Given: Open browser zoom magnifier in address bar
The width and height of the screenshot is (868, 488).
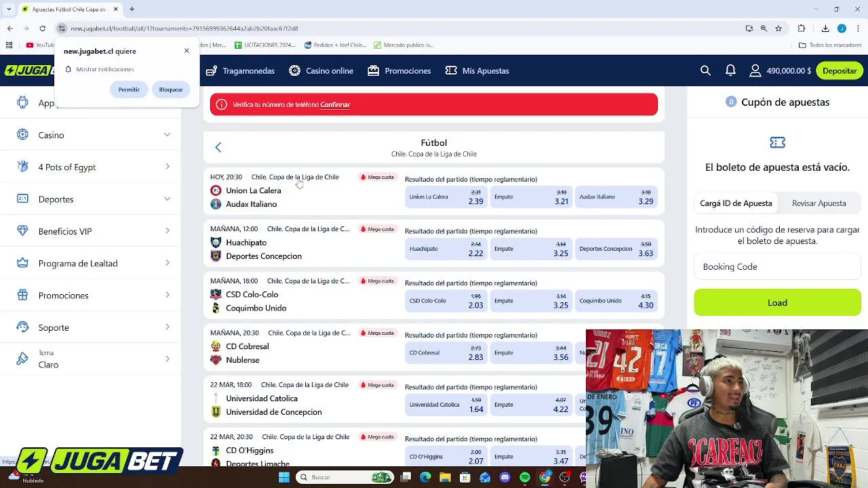Looking at the screenshot, I should (764, 28).
